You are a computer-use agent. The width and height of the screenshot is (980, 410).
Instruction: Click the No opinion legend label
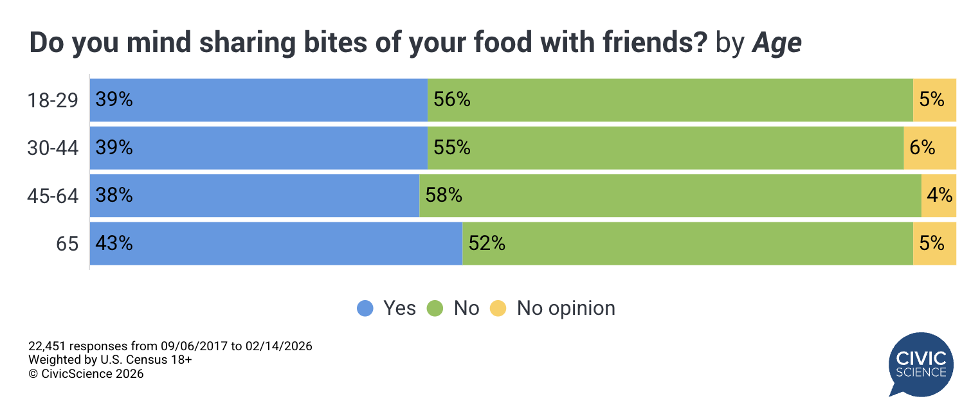[x=566, y=308]
